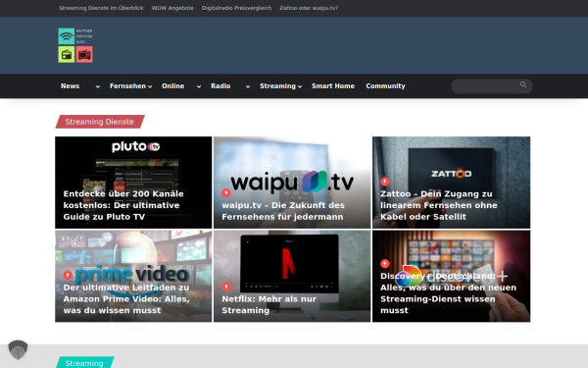Expand the Fernsehen menu chevron
This screenshot has height=368, width=588.
[150, 86]
